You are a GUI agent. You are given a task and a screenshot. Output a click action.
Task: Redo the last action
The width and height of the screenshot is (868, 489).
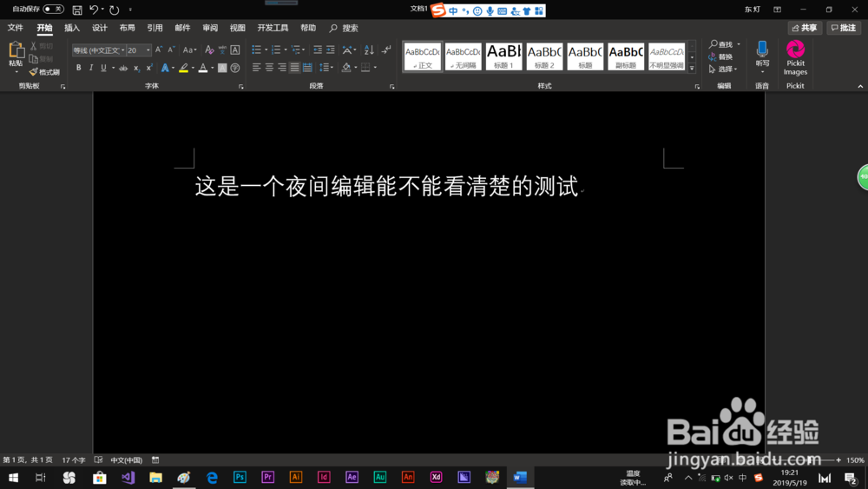click(x=114, y=10)
